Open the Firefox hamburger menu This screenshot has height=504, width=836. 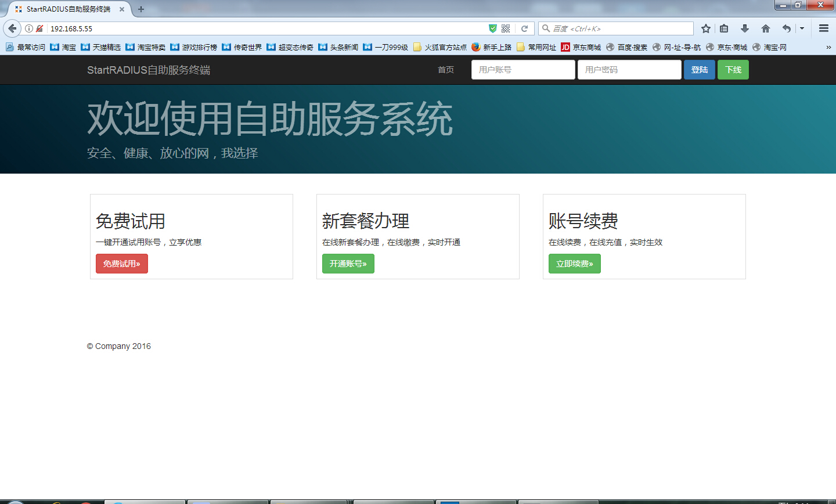coord(824,28)
